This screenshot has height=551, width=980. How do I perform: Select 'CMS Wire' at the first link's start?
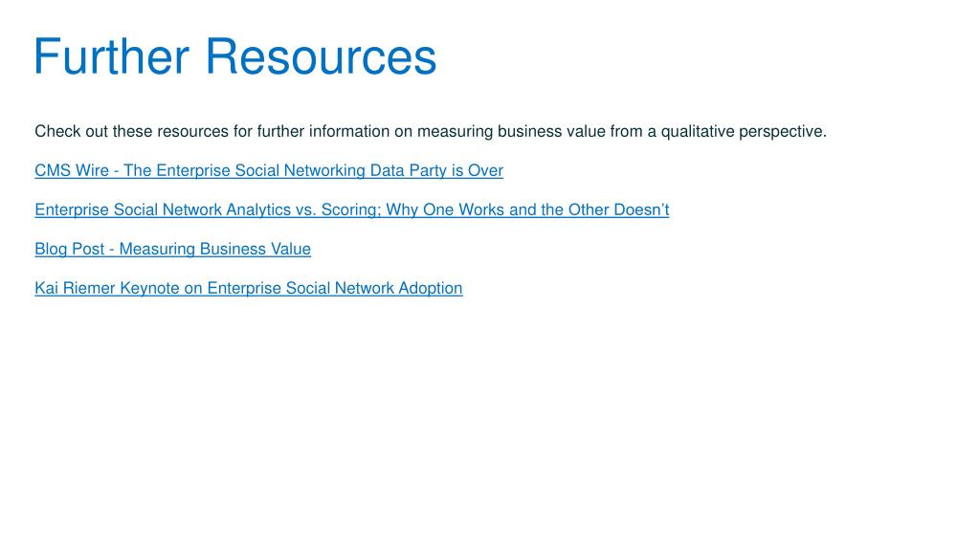pyautogui.click(x=72, y=170)
